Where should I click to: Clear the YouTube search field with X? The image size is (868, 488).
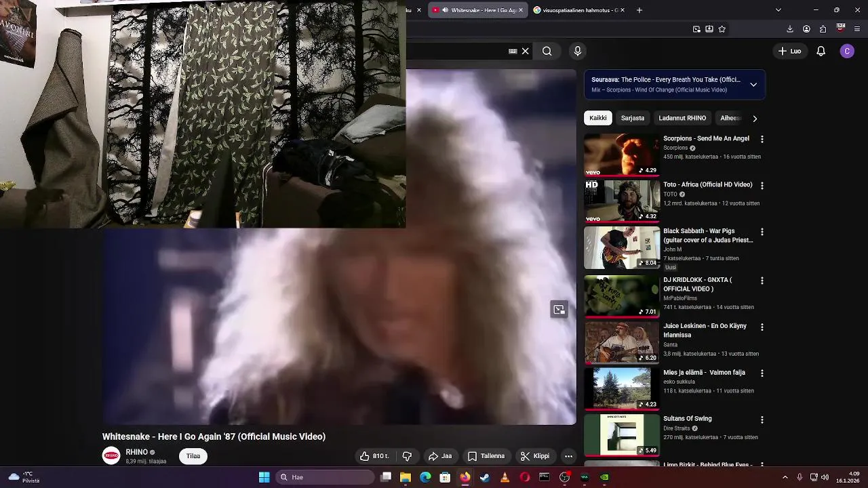pos(525,51)
